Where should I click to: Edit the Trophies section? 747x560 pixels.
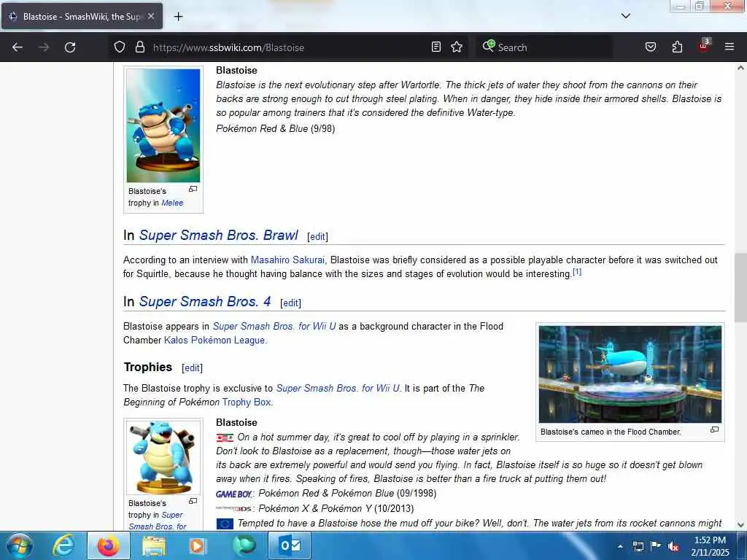[192, 367]
